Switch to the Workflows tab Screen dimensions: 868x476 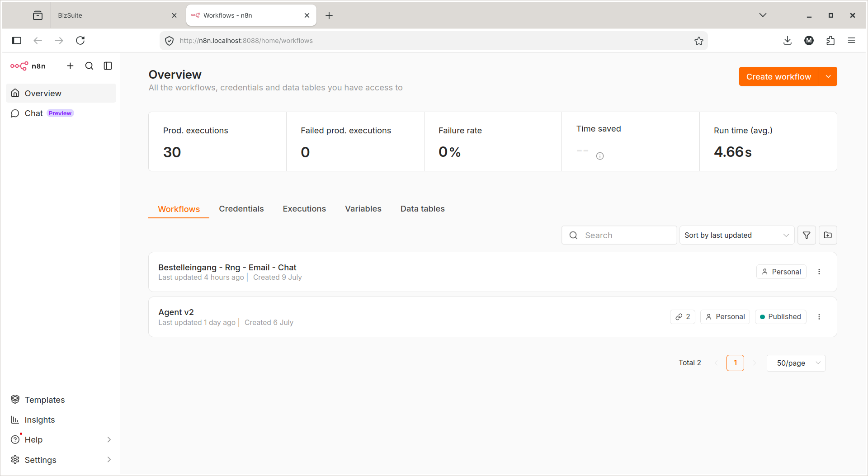tap(179, 209)
